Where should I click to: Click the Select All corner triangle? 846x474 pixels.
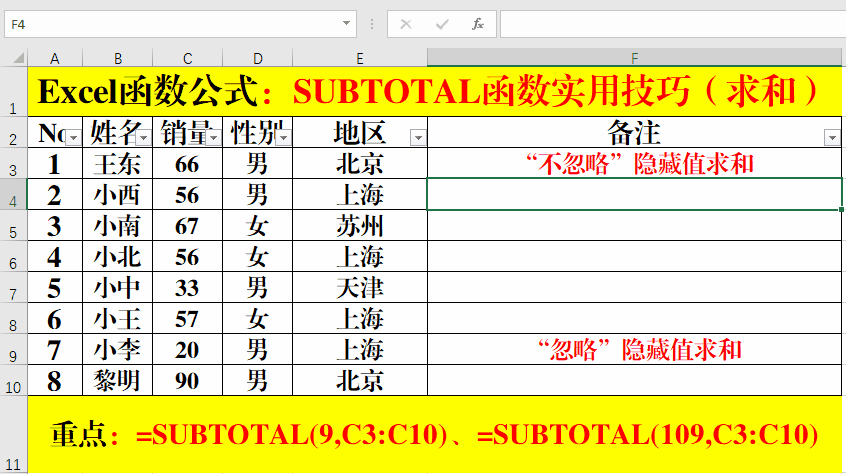click(18, 58)
